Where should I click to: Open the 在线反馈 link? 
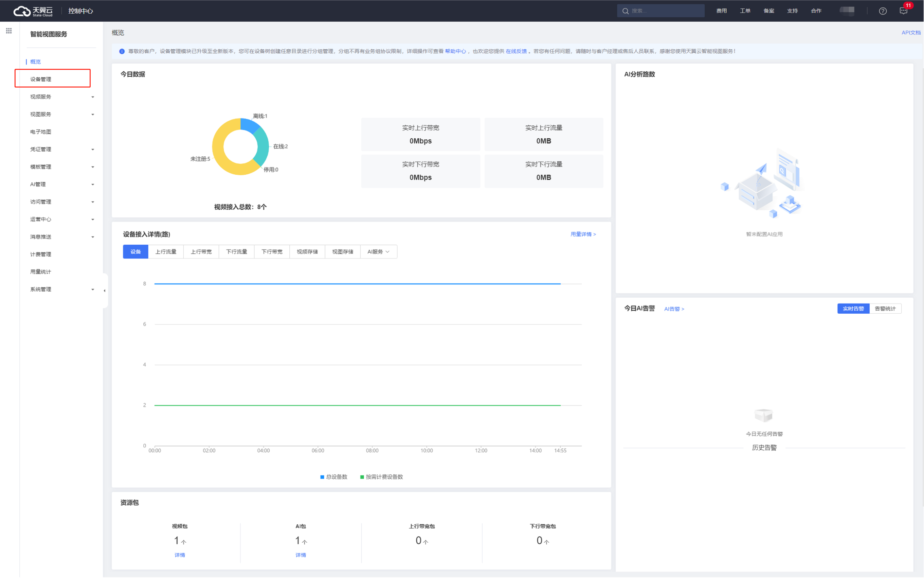(516, 51)
